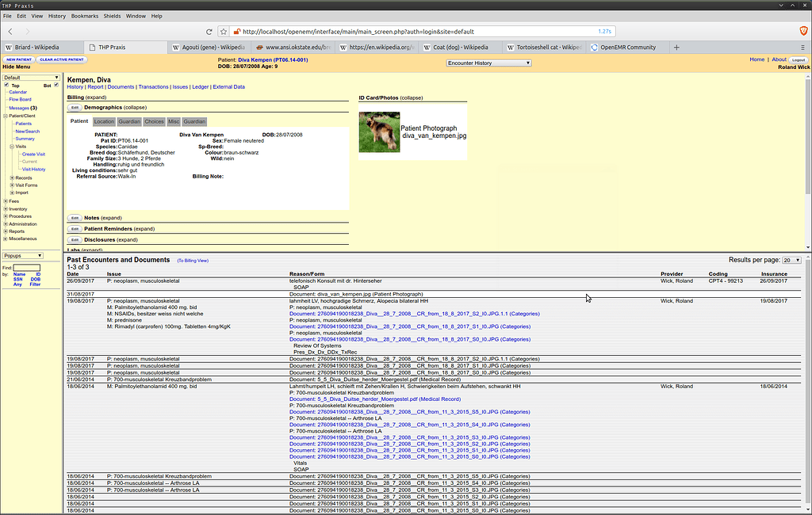Click the Edit icon beside Patient Reminders

click(x=75, y=228)
